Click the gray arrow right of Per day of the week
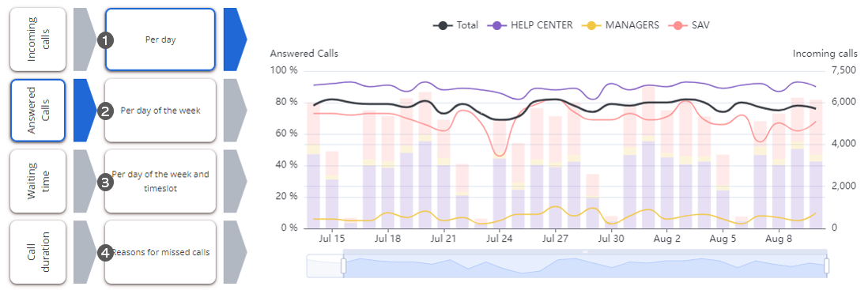 point(235,110)
